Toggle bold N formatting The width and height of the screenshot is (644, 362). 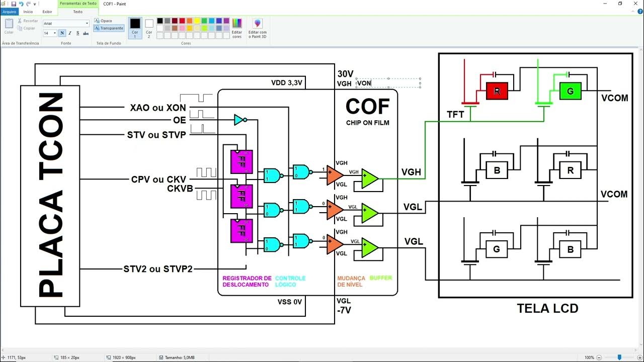(x=62, y=33)
